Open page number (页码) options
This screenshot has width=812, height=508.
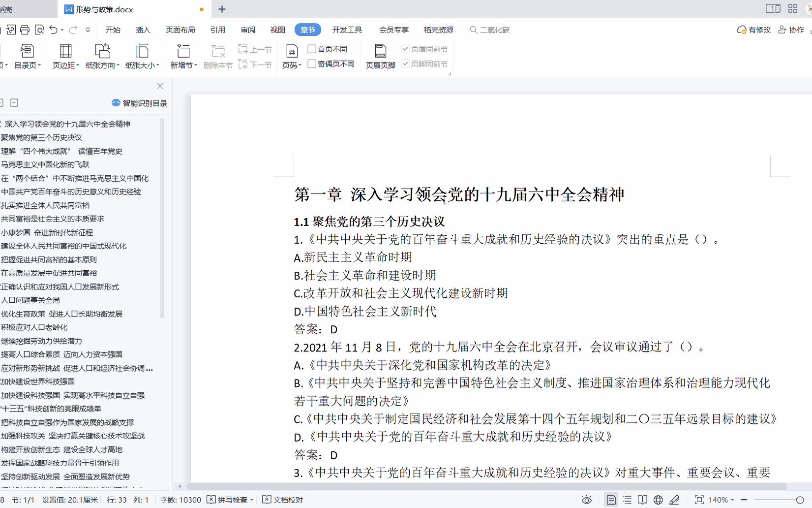tap(292, 56)
